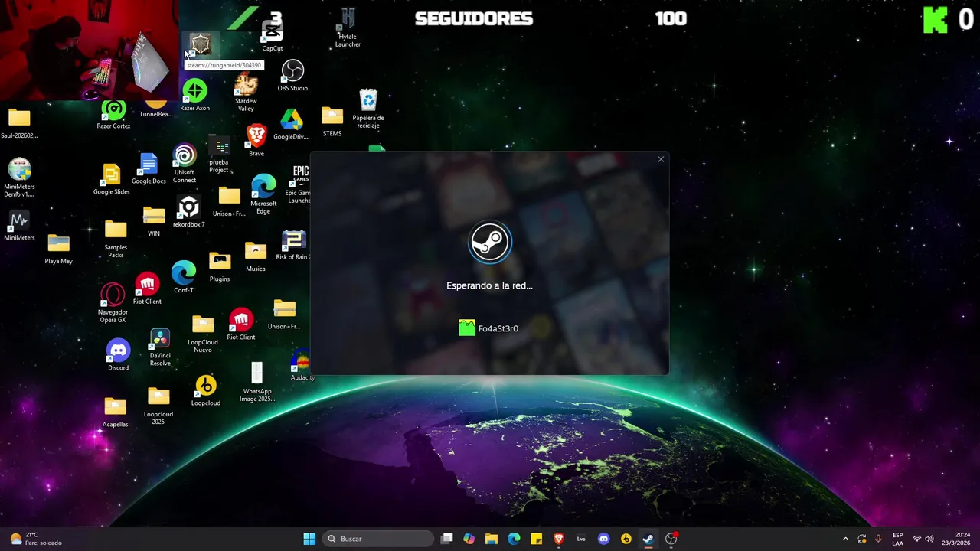
Task: Select the Stardew Valley shortcut
Action: (246, 93)
